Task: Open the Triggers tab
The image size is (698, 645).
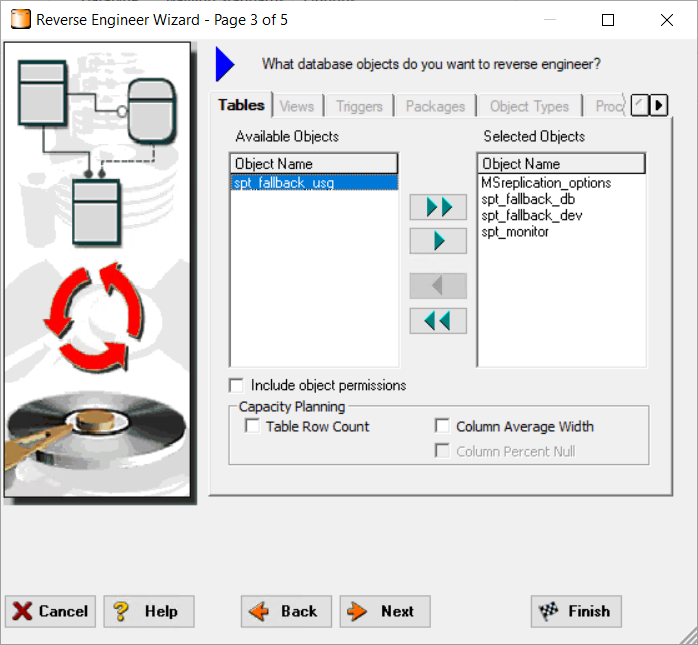Action: tap(359, 106)
